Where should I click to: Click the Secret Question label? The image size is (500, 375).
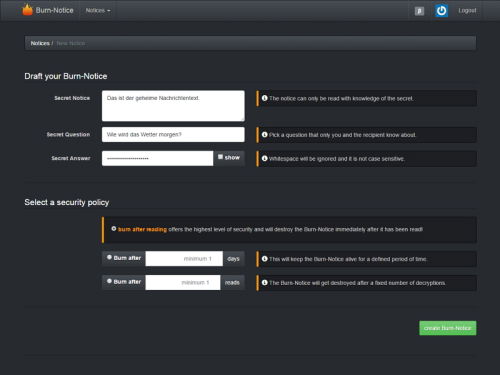click(68, 134)
